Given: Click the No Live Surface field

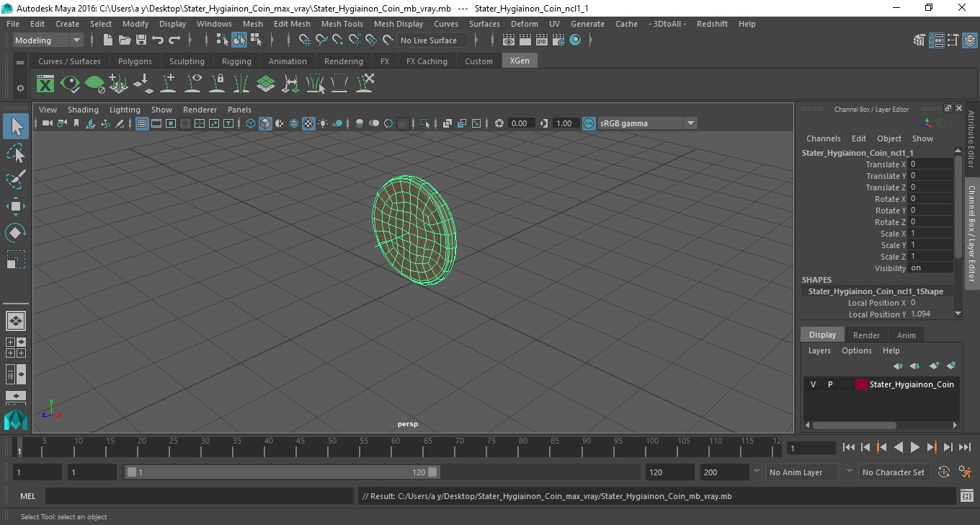Looking at the screenshot, I should pos(432,40).
